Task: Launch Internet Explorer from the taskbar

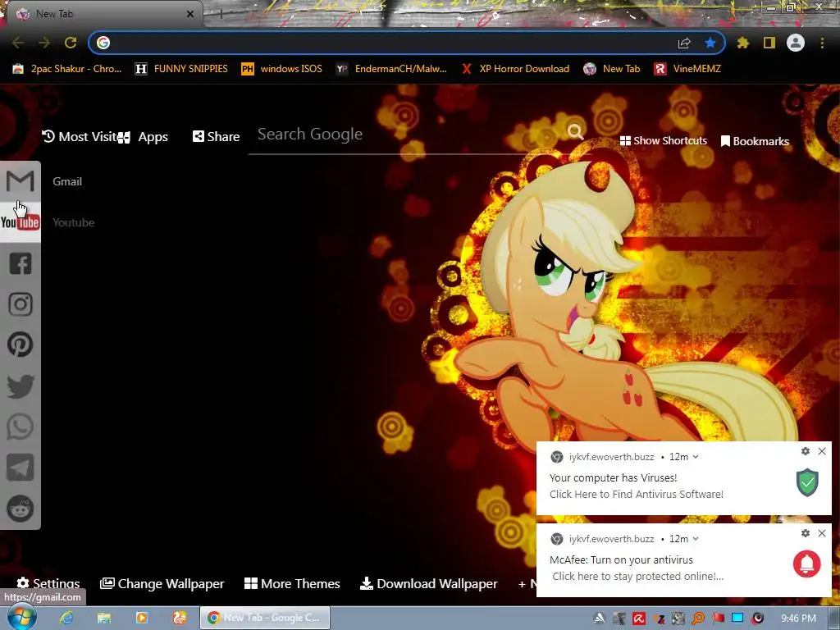Action: click(x=66, y=618)
